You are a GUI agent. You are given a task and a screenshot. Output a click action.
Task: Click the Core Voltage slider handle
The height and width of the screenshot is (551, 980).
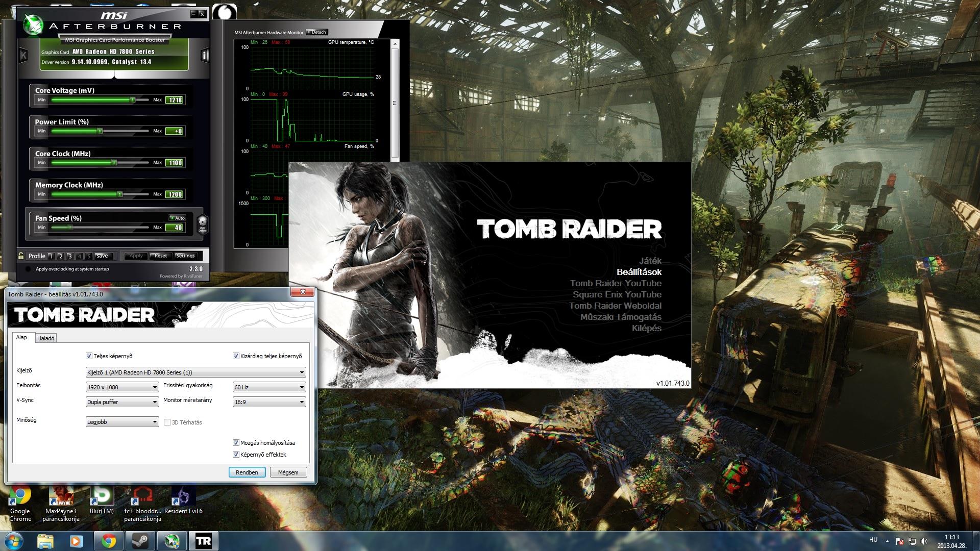133,100
